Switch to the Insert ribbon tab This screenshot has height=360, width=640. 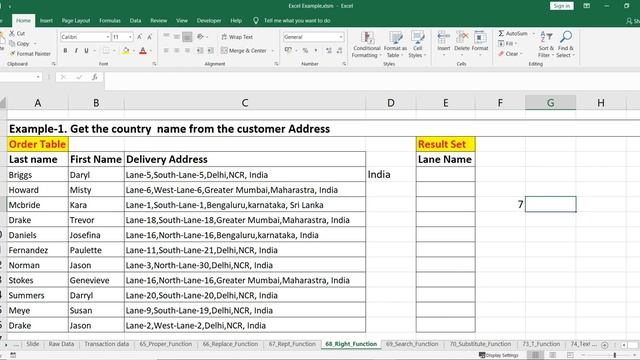(x=46, y=20)
